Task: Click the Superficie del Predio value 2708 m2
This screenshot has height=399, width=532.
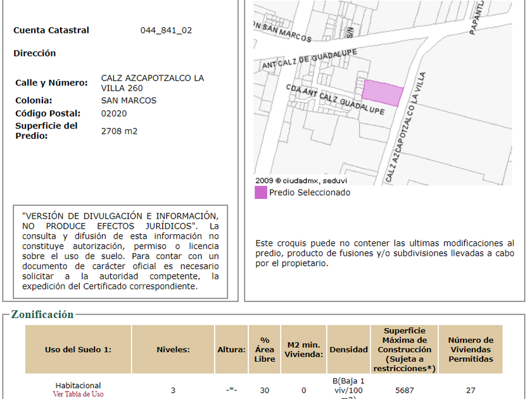Action: [x=119, y=131]
